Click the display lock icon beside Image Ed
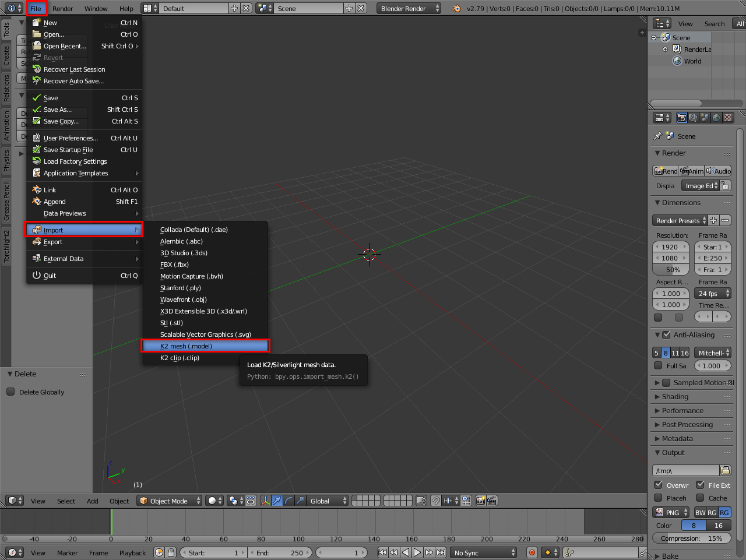Screen dimensions: 746x560 (725, 185)
